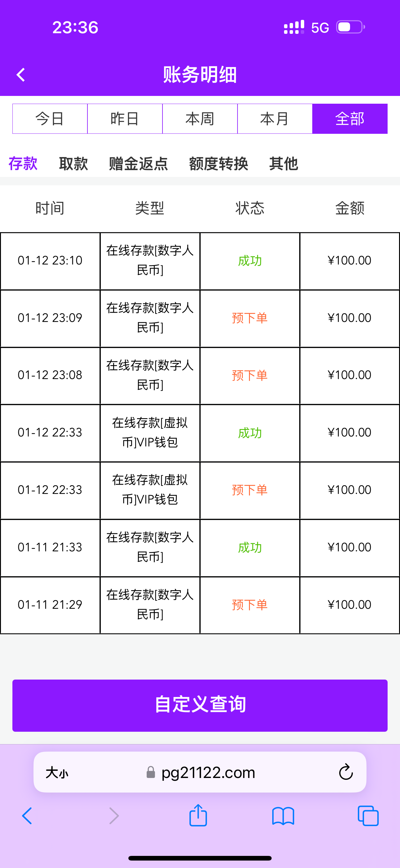Select the 全部 date filter

tap(350, 119)
